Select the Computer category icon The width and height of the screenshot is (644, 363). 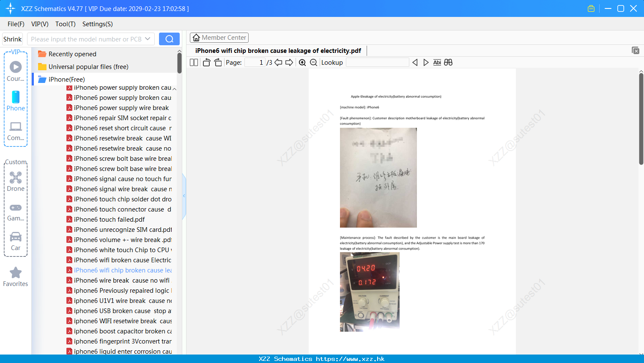(x=16, y=131)
